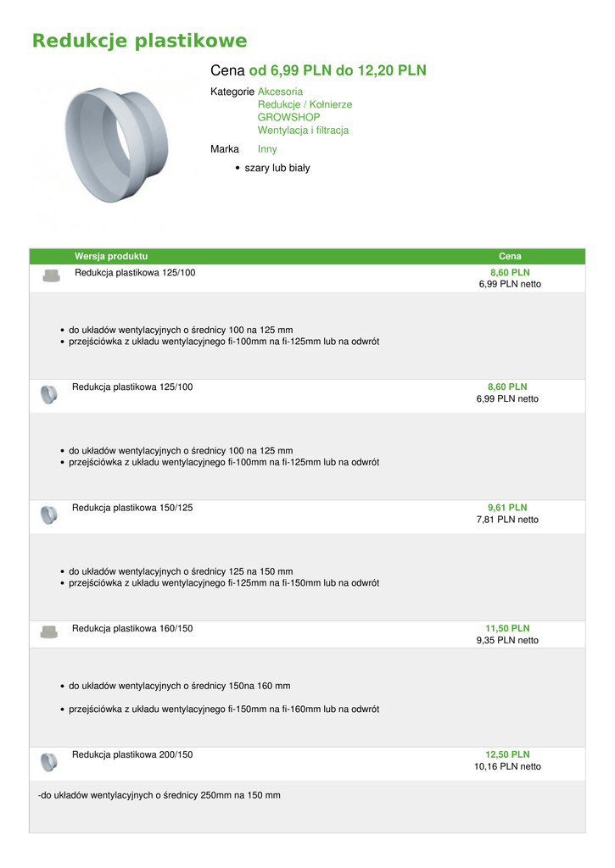Image resolution: width=615 pixels, height=868 pixels.
Task: Select the Inny brand link
Action: point(267,149)
